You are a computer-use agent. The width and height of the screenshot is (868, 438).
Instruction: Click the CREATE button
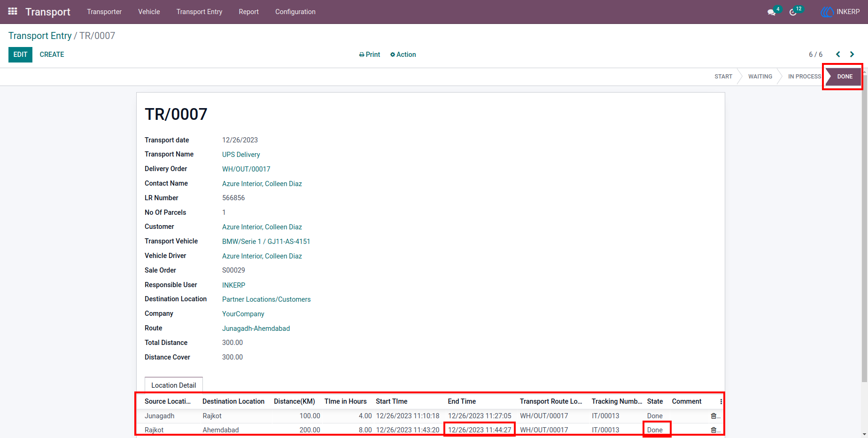[x=52, y=55]
